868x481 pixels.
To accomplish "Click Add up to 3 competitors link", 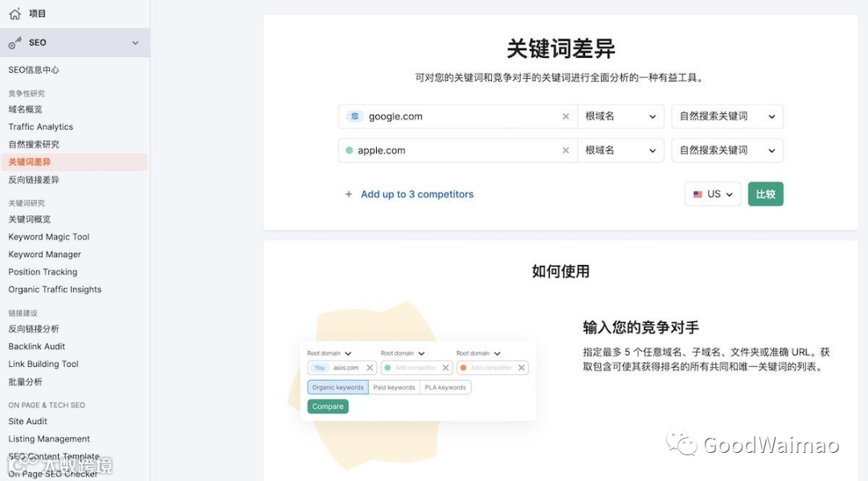I will click(x=417, y=194).
